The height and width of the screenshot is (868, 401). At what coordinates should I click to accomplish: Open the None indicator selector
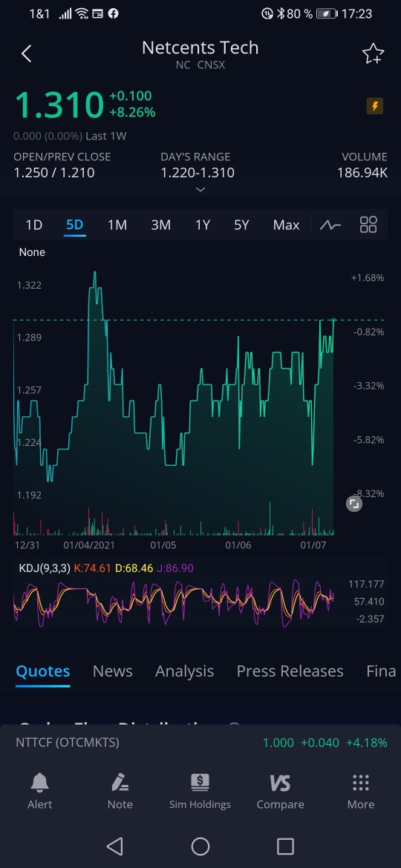(x=32, y=252)
